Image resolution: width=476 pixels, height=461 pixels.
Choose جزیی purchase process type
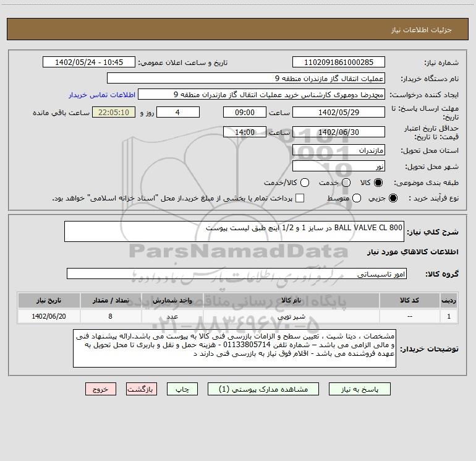click(x=393, y=198)
